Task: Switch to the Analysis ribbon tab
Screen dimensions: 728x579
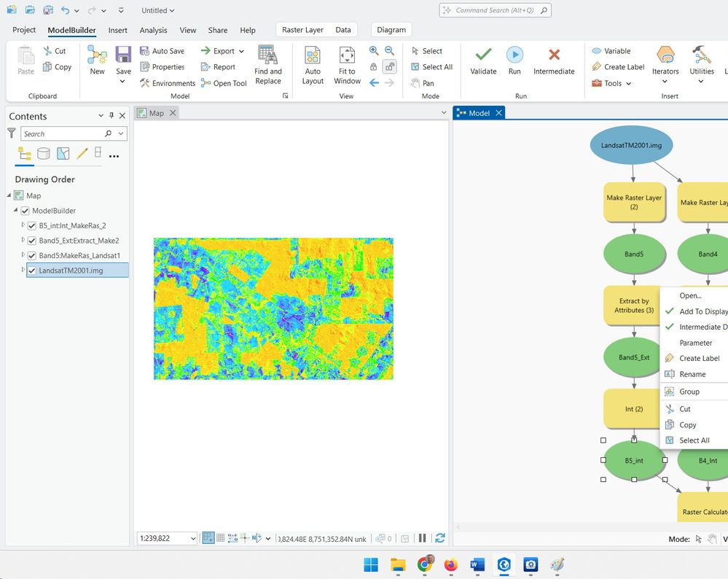Action: click(x=153, y=31)
